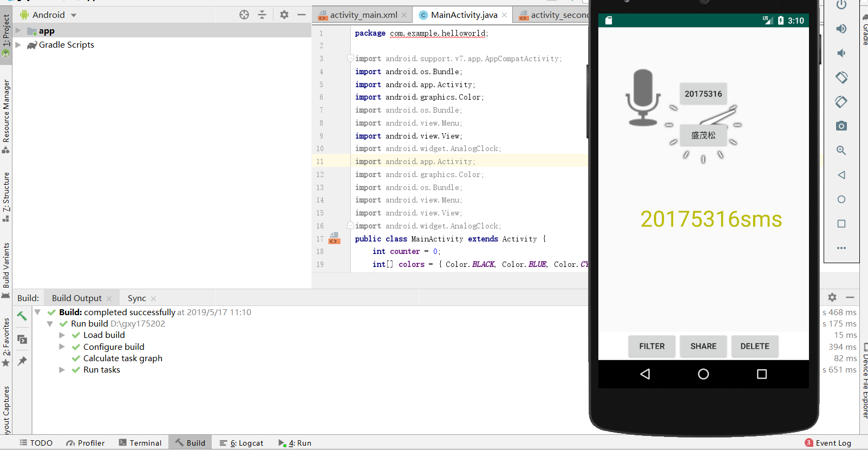The image size is (868, 450).
Task: Click the pin tab icon in Build panel
Action: coord(22,361)
